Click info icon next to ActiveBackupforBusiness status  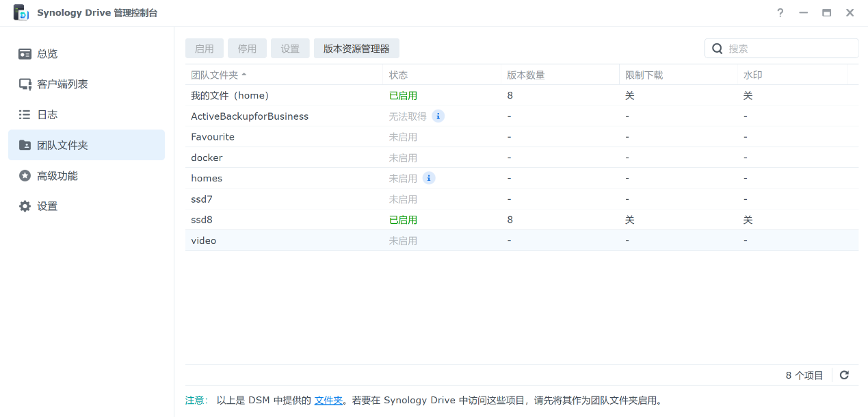click(x=438, y=116)
